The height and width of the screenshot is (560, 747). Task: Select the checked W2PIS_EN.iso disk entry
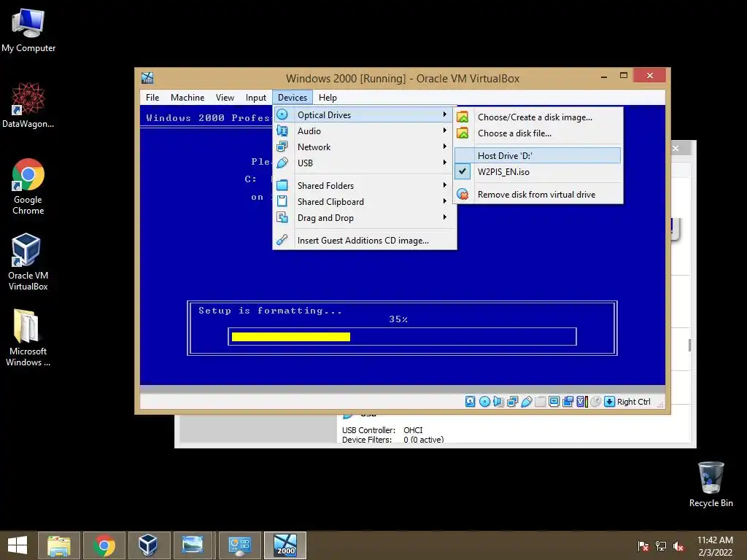[538, 172]
